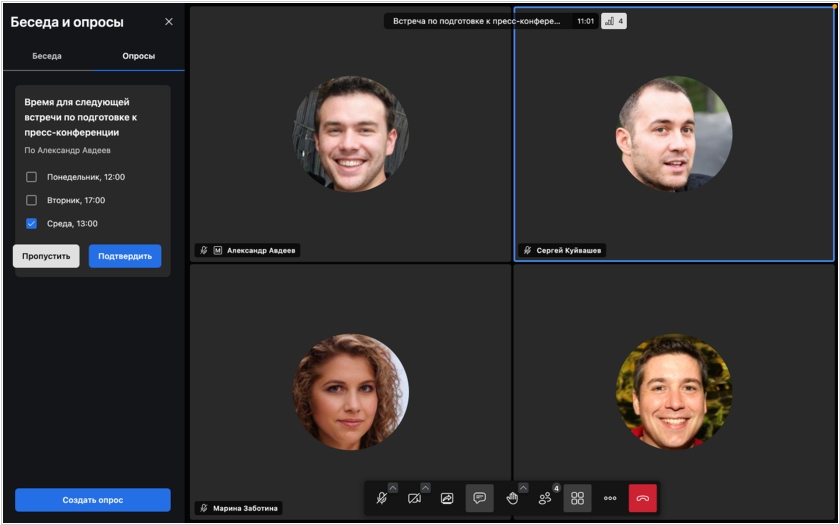Switch to the Беседа tab

[x=47, y=56]
